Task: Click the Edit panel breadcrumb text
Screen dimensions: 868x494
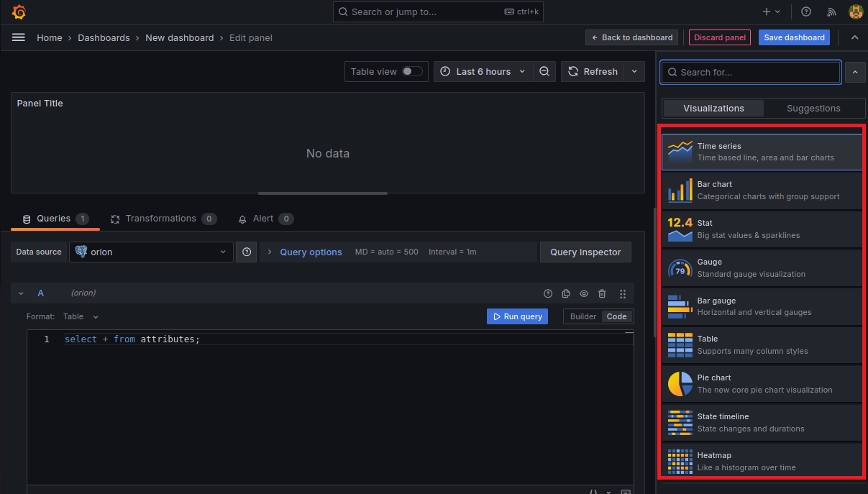Action: [x=251, y=37]
